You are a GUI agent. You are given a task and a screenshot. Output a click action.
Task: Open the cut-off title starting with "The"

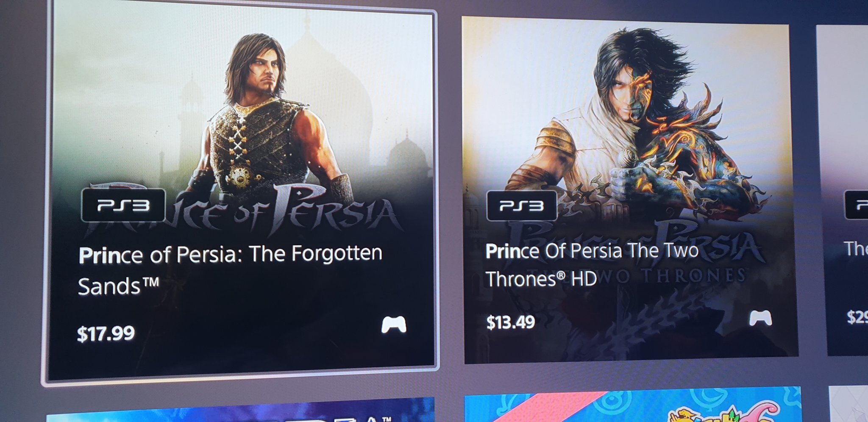tap(855, 249)
